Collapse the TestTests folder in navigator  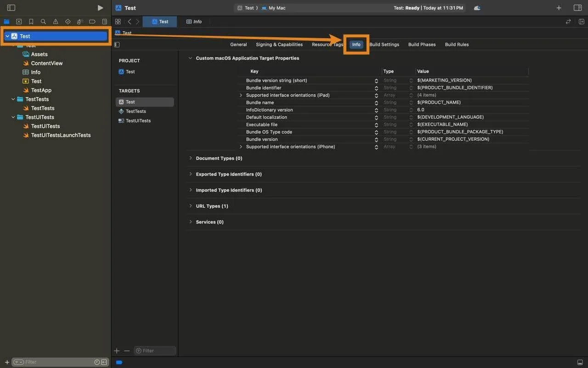pyautogui.click(x=13, y=99)
